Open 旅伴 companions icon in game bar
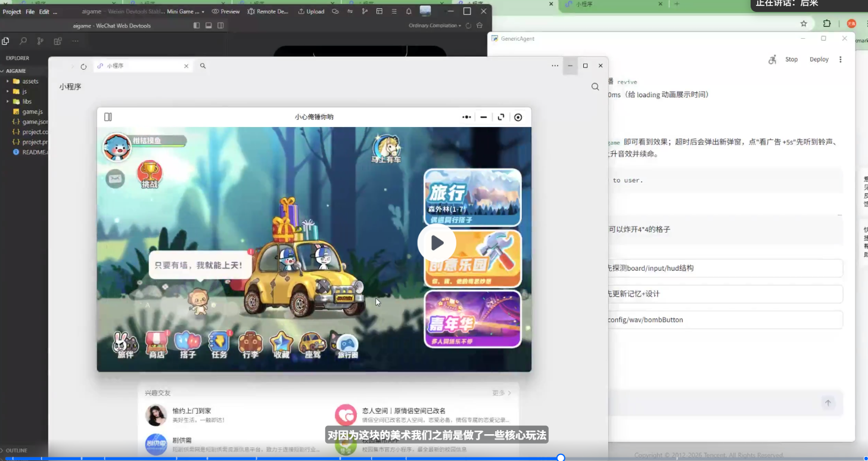This screenshot has width=868, height=461. point(125,345)
